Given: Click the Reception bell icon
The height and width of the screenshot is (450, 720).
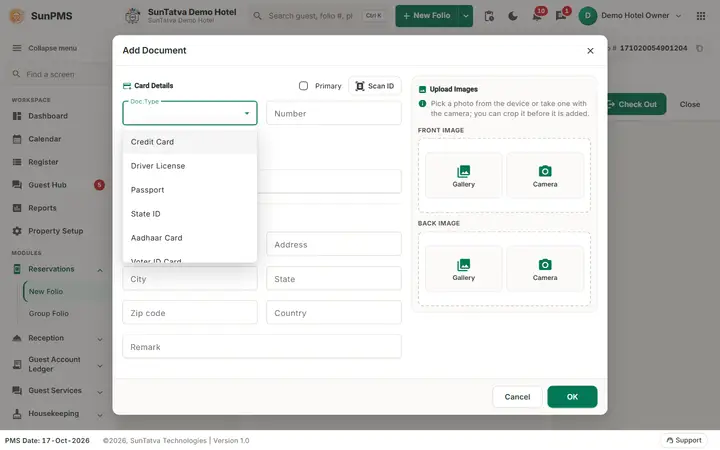Looking at the screenshot, I should [17, 338].
